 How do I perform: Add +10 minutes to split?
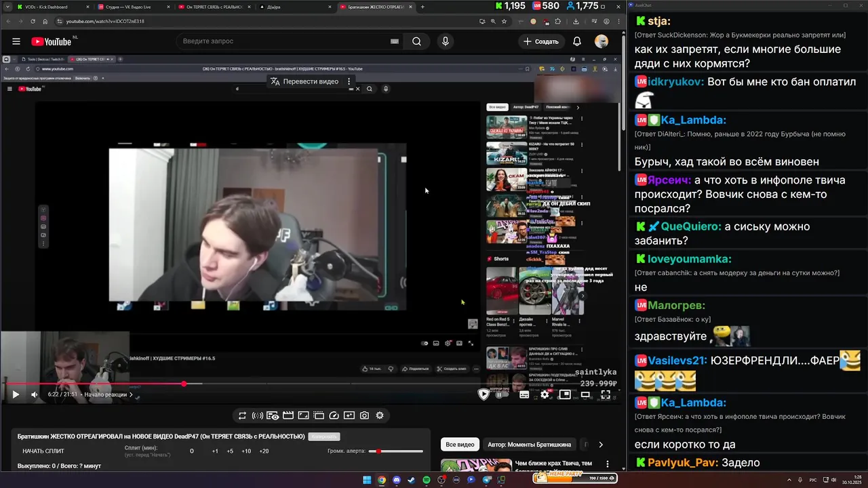(x=246, y=451)
